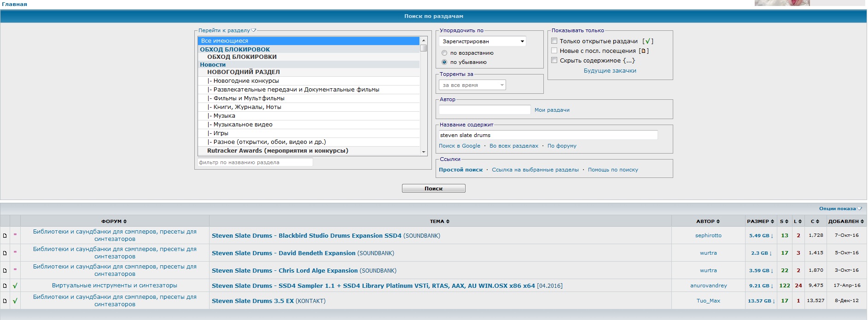Viewport: 868px width, 320px height.
Task: Sort results by the ДОБАВЛЕН column
Action: [846, 221]
